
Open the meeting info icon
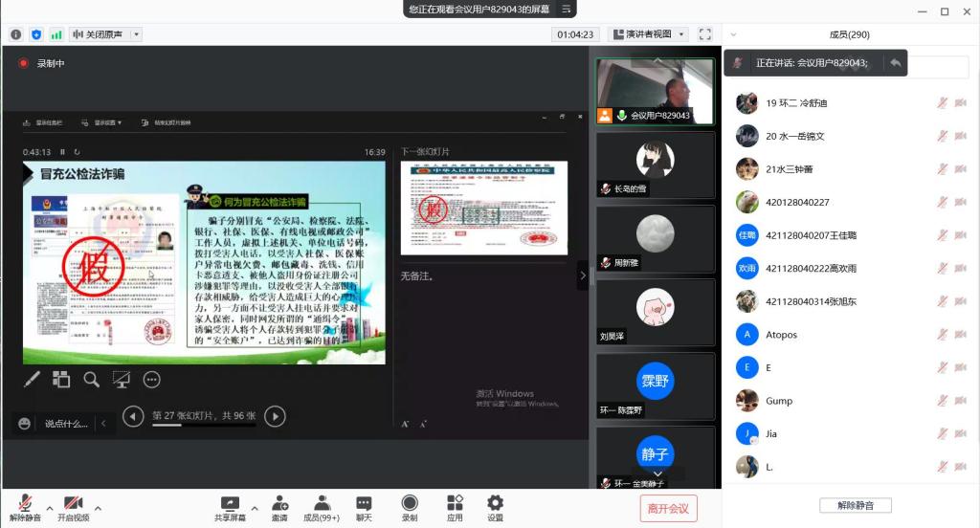point(16,34)
